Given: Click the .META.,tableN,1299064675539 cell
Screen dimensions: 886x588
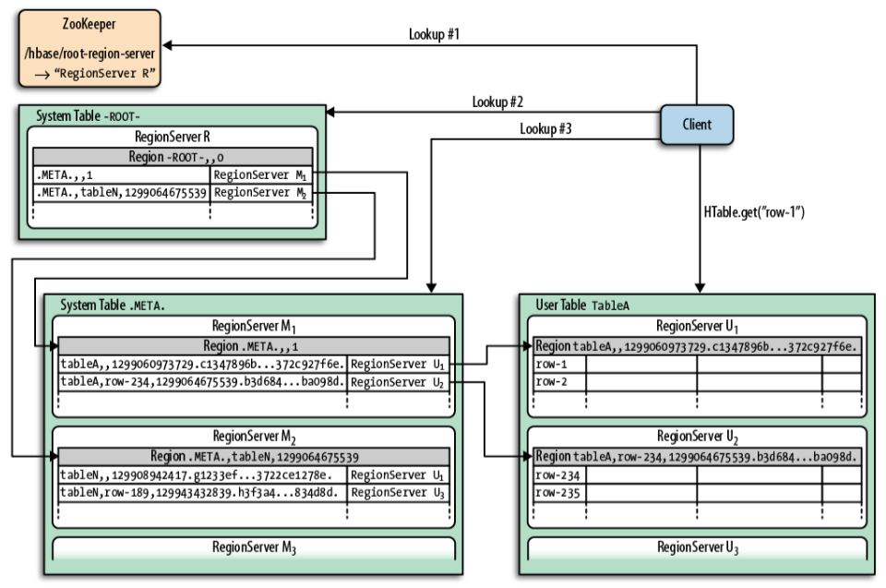Looking at the screenshot, I should click(x=121, y=192).
